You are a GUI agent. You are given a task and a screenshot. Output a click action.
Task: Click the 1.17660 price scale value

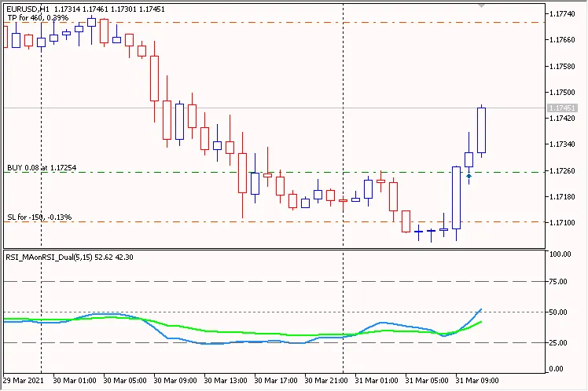coord(562,40)
